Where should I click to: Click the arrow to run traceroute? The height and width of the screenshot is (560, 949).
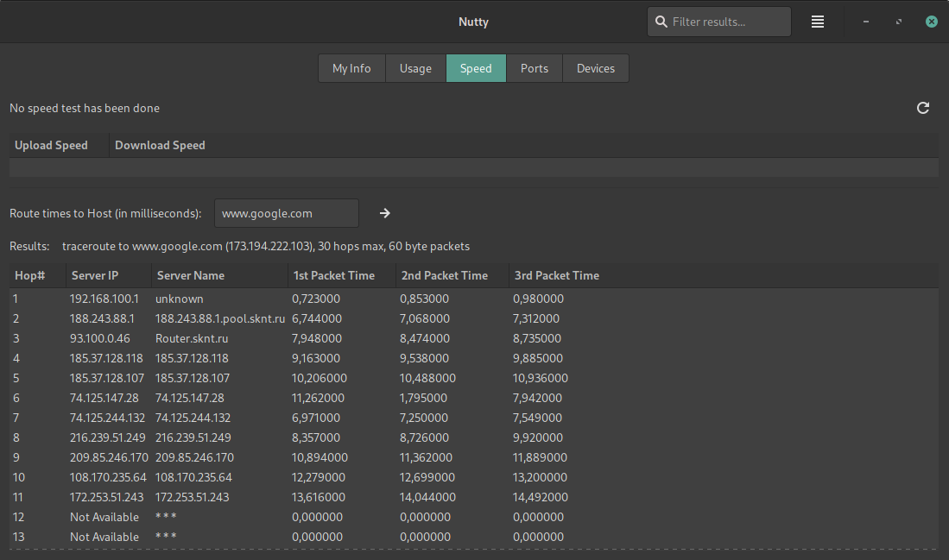click(x=385, y=213)
